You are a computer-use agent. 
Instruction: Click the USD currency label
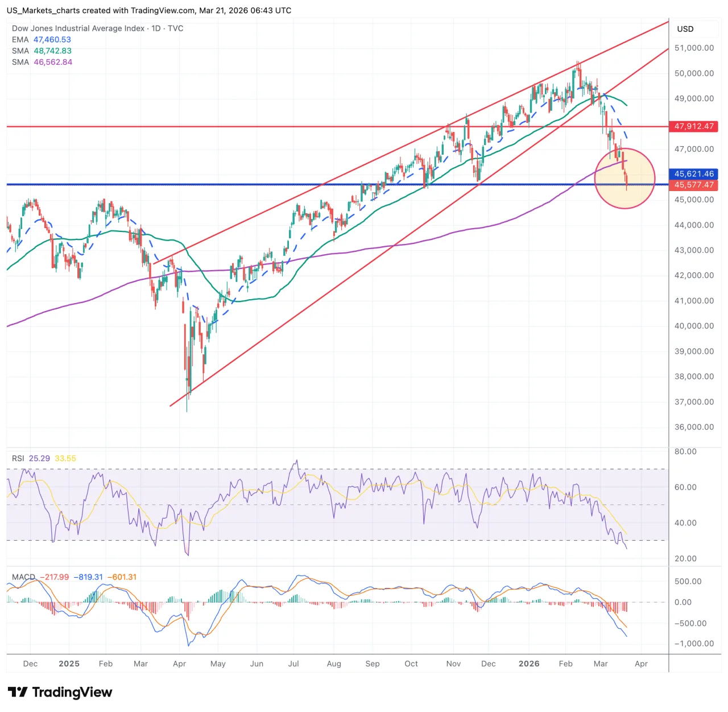685,29
